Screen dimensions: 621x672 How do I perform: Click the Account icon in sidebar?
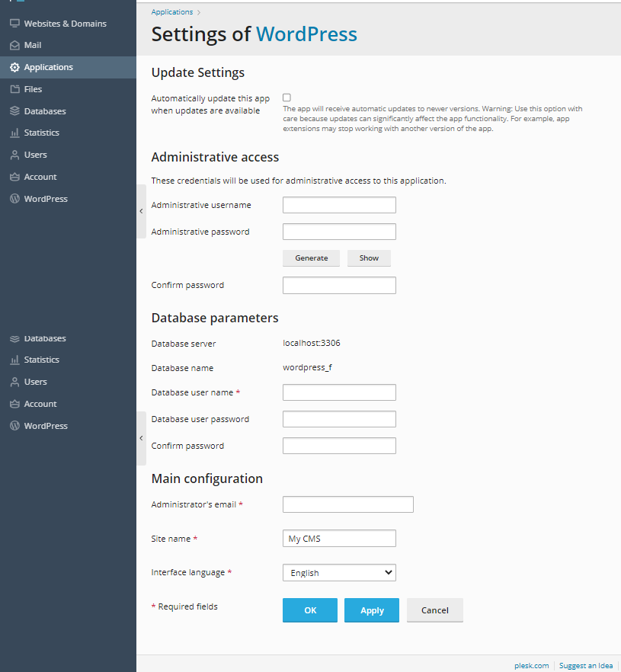point(14,177)
